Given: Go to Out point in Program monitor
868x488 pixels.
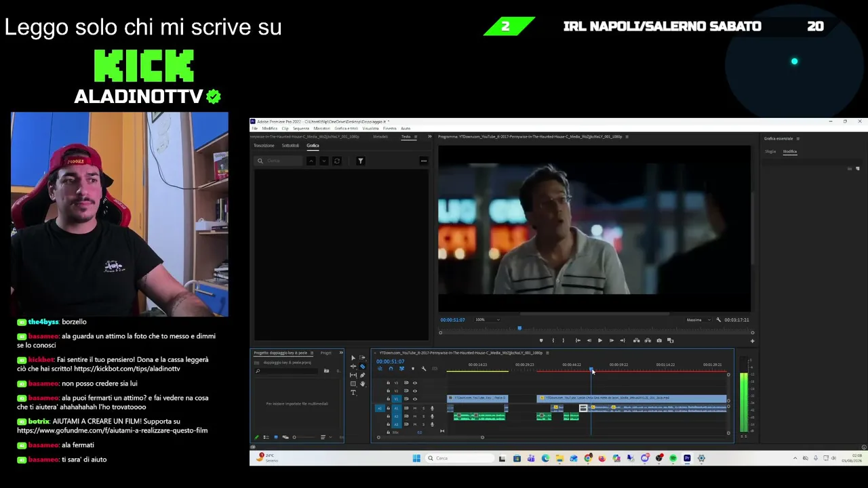Looking at the screenshot, I should tap(623, 340).
